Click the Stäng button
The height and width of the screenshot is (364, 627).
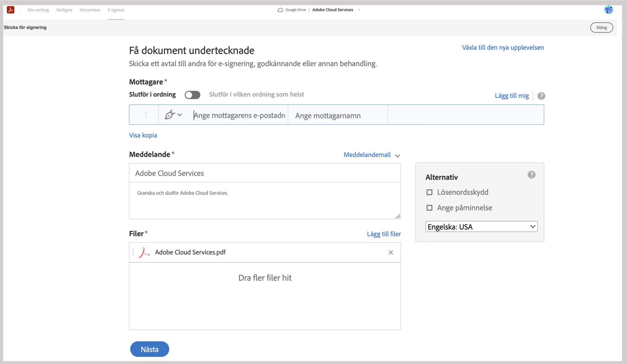pyautogui.click(x=602, y=27)
